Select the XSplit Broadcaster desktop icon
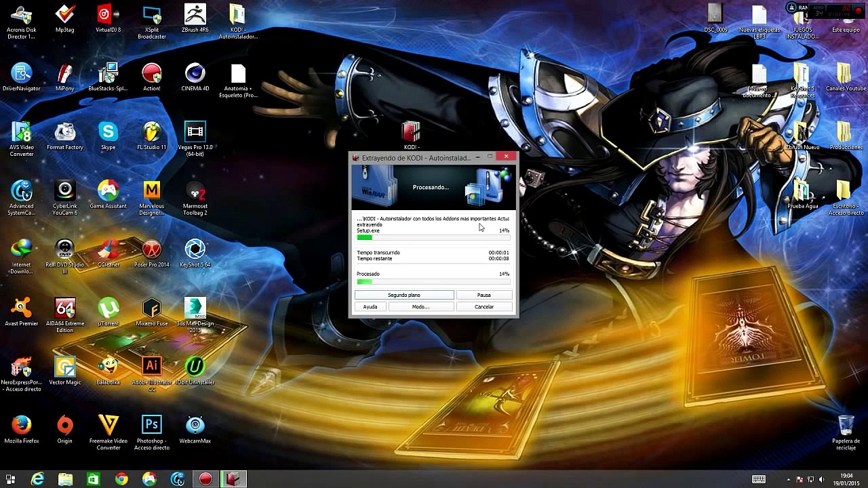Image resolution: width=868 pixels, height=488 pixels. (152, 22)
